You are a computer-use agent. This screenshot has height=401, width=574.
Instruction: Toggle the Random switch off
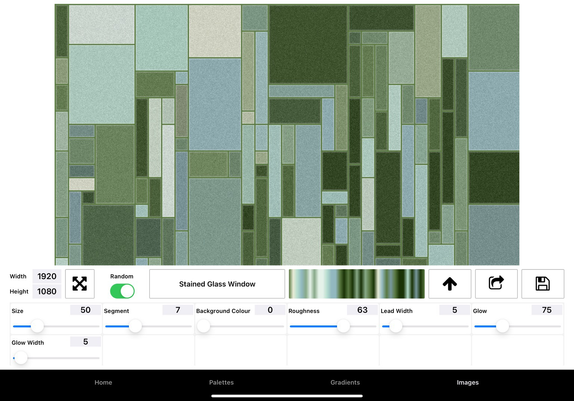pos(122,292)
